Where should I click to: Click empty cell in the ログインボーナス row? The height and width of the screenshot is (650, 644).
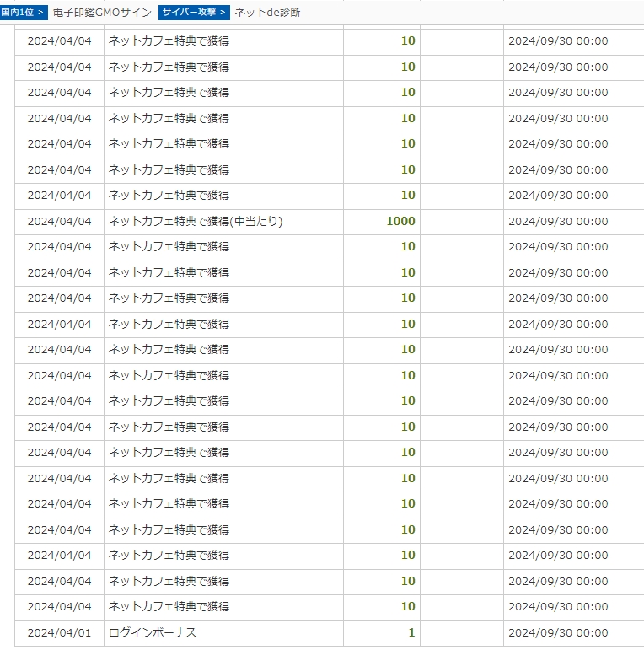point(461,633)
